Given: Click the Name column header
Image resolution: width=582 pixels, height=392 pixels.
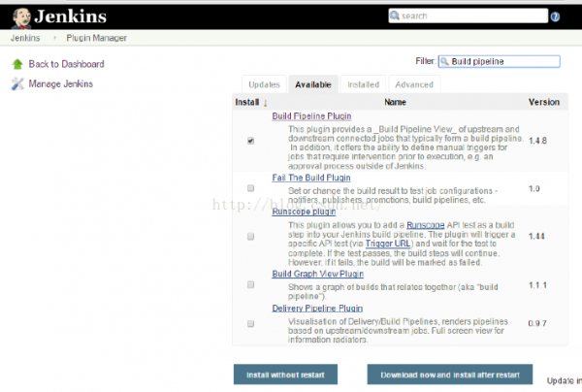Looking at the screenshot, I should [x=395, y=102].
